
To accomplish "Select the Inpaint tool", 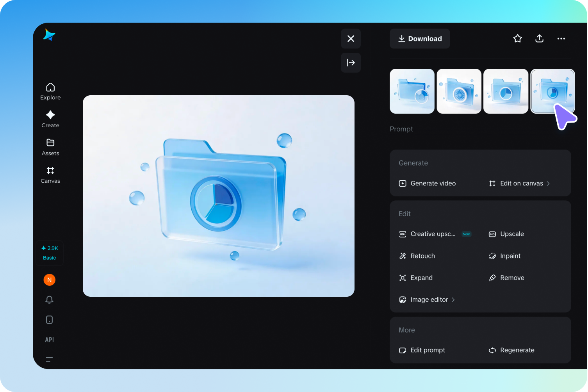I will tap(510, 256).
